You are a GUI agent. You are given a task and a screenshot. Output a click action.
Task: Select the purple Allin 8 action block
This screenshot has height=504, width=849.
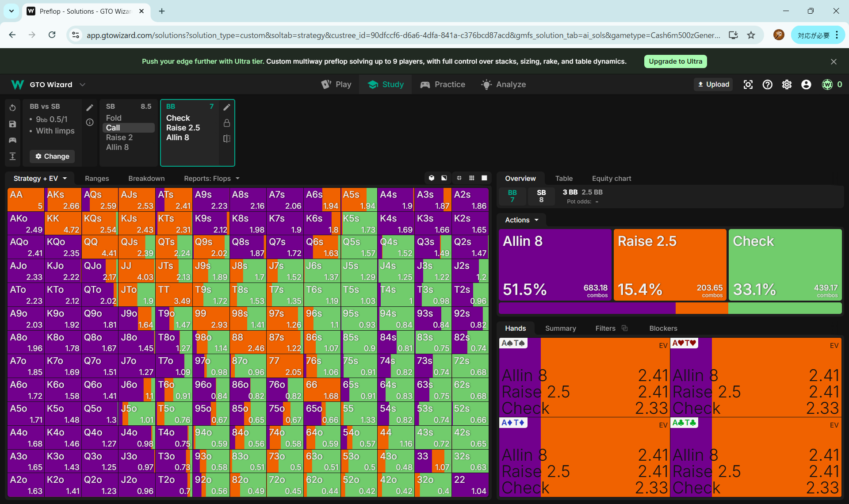[x=555, y=264]
